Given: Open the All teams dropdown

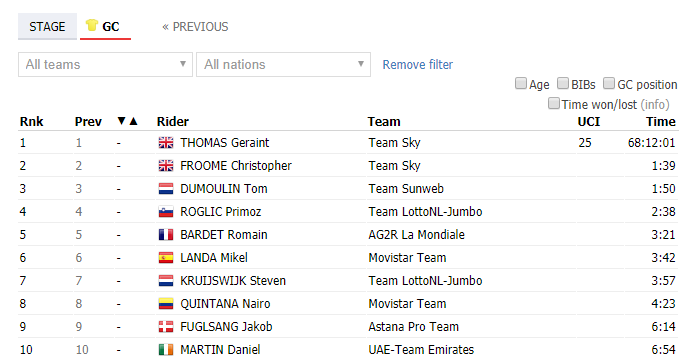Looking at the screenshot, I should coord(105,64).
